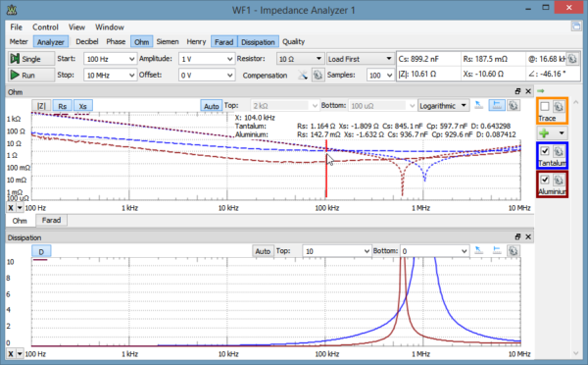Open the Control menu

pyautogui.click(x=45, y=27)
